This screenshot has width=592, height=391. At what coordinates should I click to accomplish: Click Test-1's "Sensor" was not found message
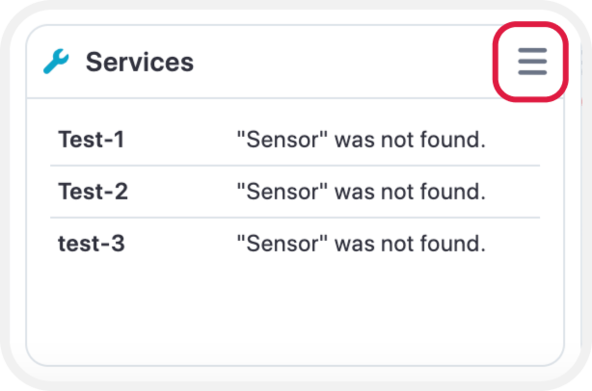tap(361, 139)
